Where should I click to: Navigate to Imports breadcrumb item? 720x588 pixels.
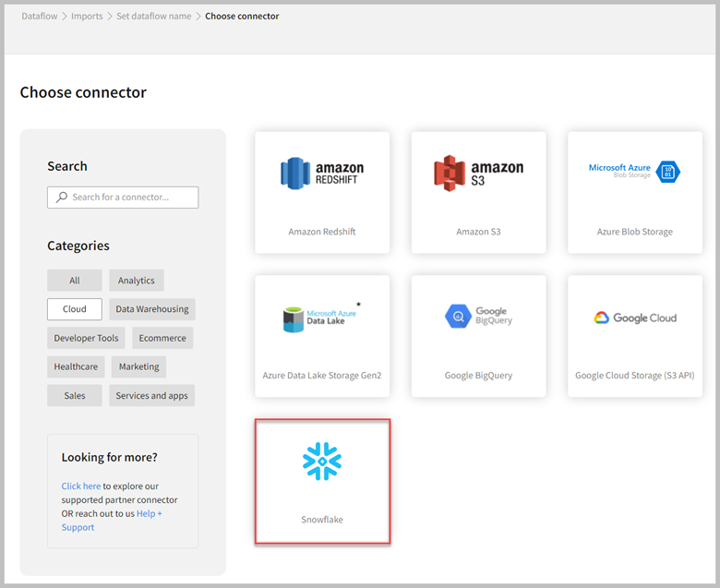[88, 16]
